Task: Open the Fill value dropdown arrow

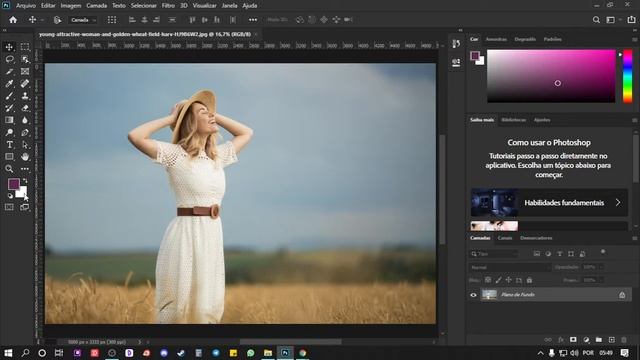Action: (601, 280)
